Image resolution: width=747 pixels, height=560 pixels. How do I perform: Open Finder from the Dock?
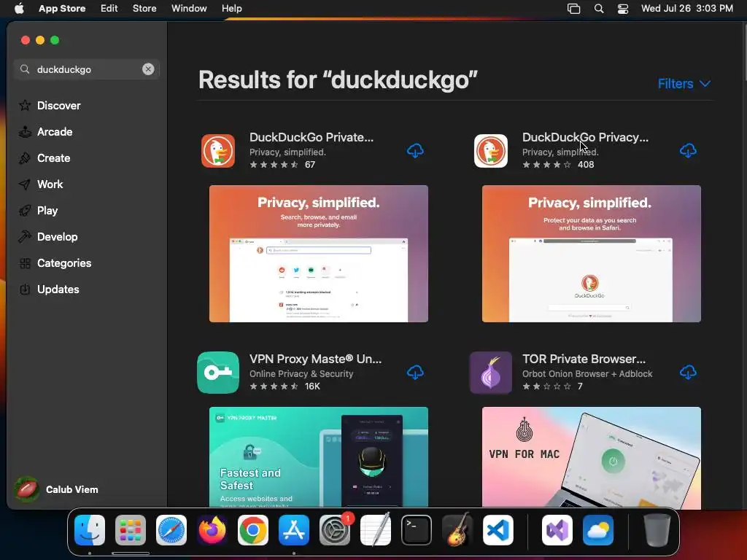(90, 530)
